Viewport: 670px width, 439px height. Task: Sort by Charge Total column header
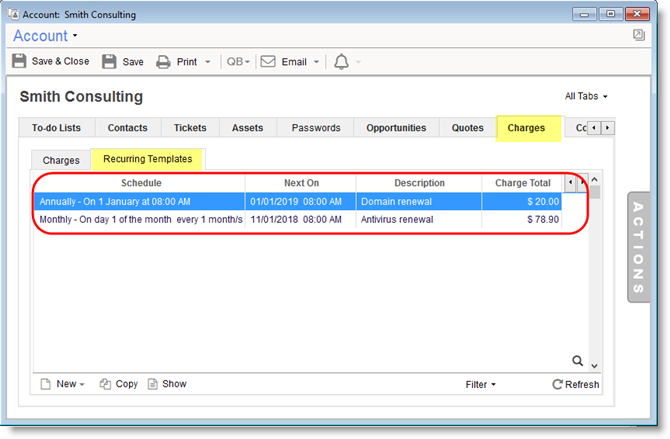[x=523, y=183]
